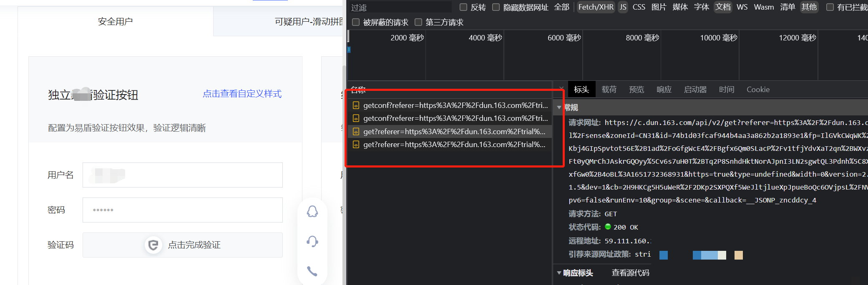Enable the 隐藏数据网址 checkbox

pyautogui.click(x=496, y=7)
